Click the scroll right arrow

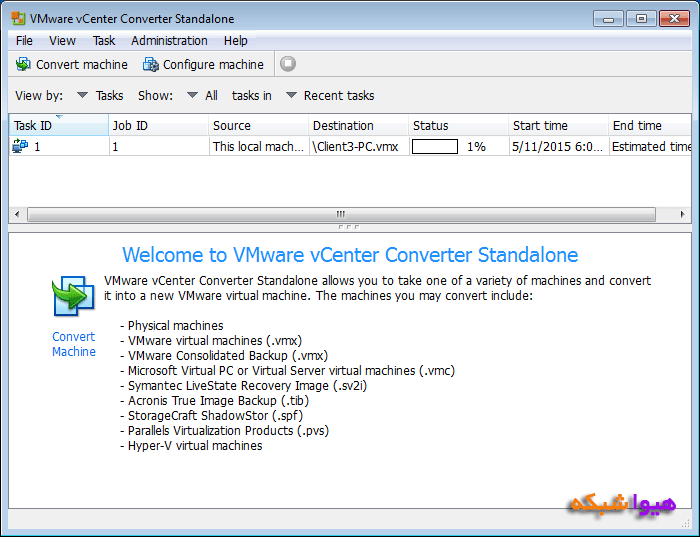point(682,214)
